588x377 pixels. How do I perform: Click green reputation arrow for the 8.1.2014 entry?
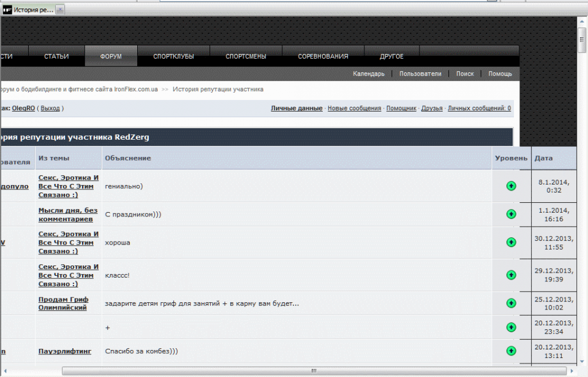tap(511, 186)
